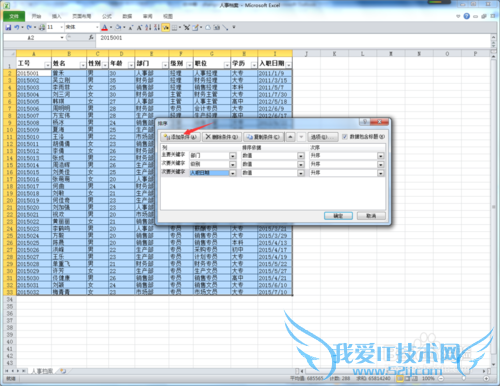500x386 pixels.
Task: Open Excel help question mark icon
Action: click(467, 16)
